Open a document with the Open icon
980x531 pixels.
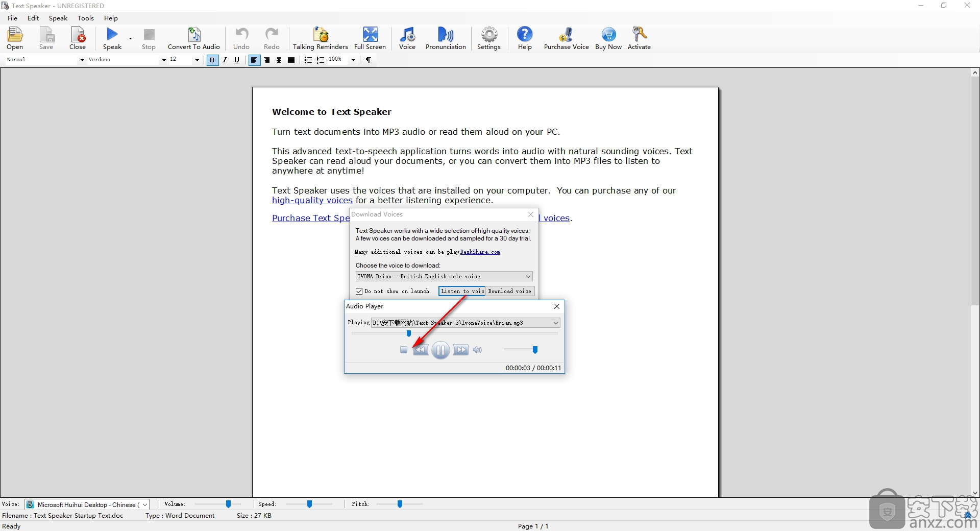coord(15,38)
